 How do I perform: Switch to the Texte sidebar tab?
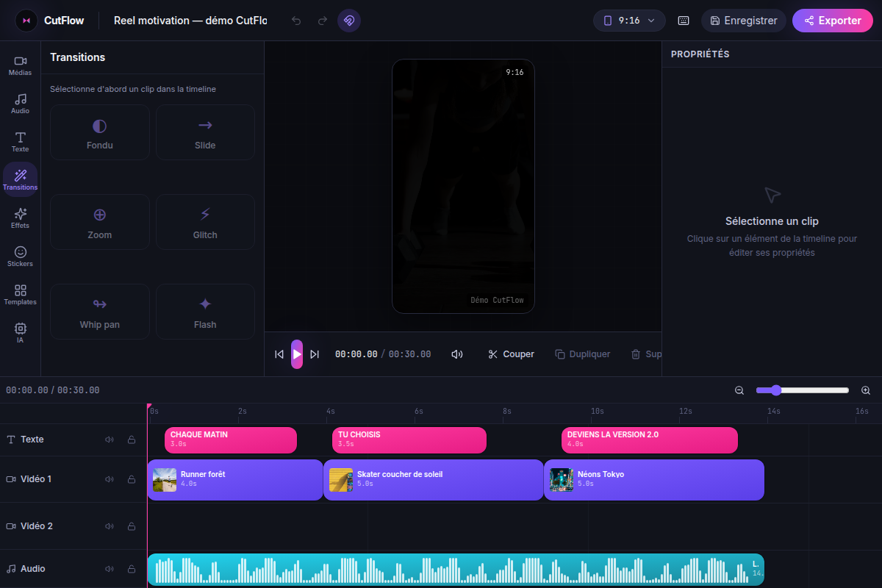coord(20,142)
